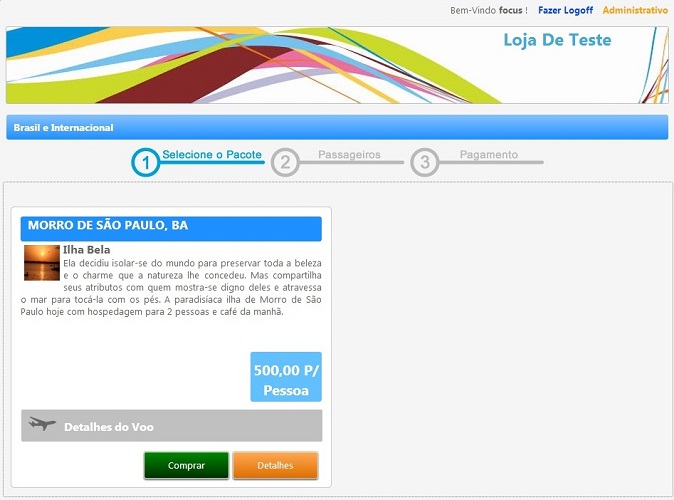Open the Administrativo link
The height and width of the screenshot is (500, 674).
pos(635,10)
